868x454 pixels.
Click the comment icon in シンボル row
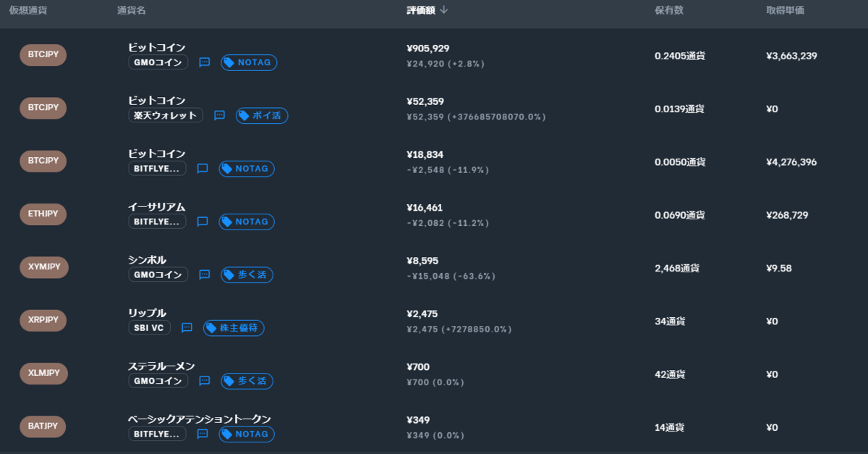(205, 274)
